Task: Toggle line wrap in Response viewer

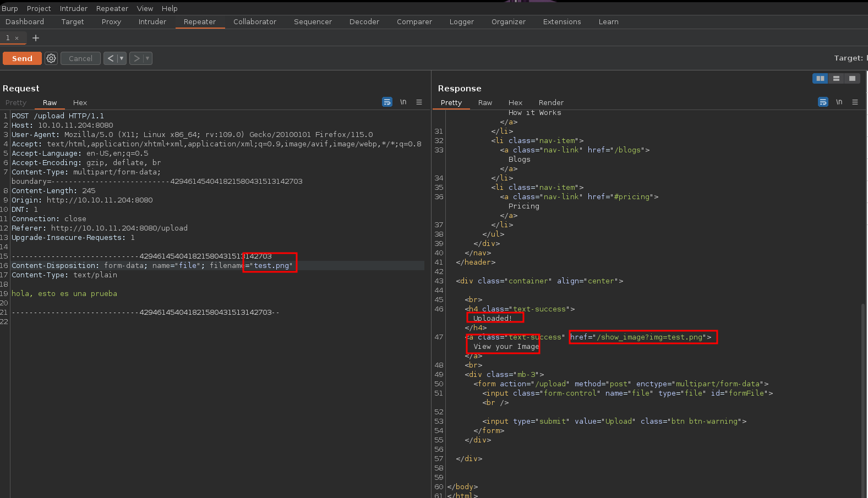Action: coord(823,102)
